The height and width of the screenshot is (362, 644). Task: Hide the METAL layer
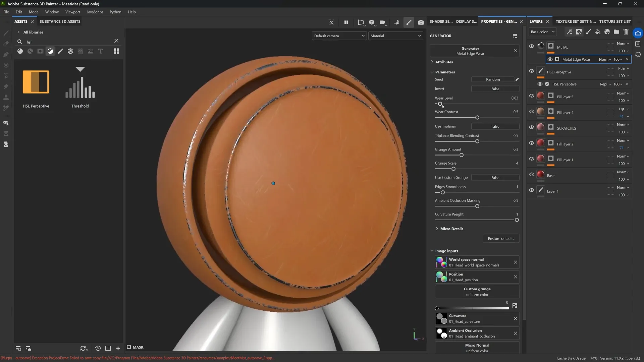(532, 46)
